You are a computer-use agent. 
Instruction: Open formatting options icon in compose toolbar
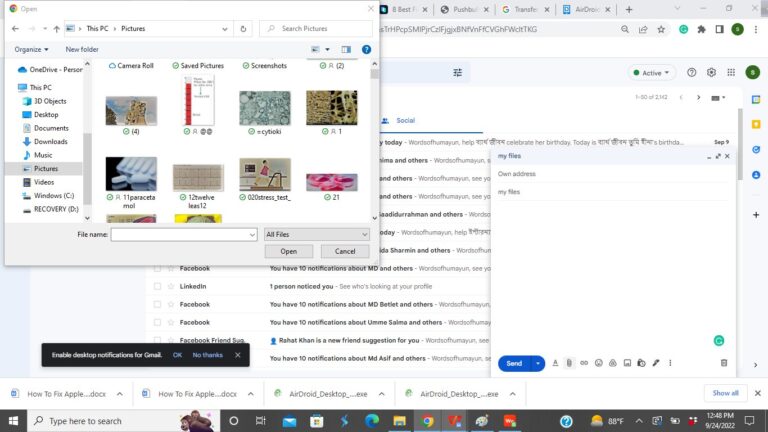pos(555,363)
